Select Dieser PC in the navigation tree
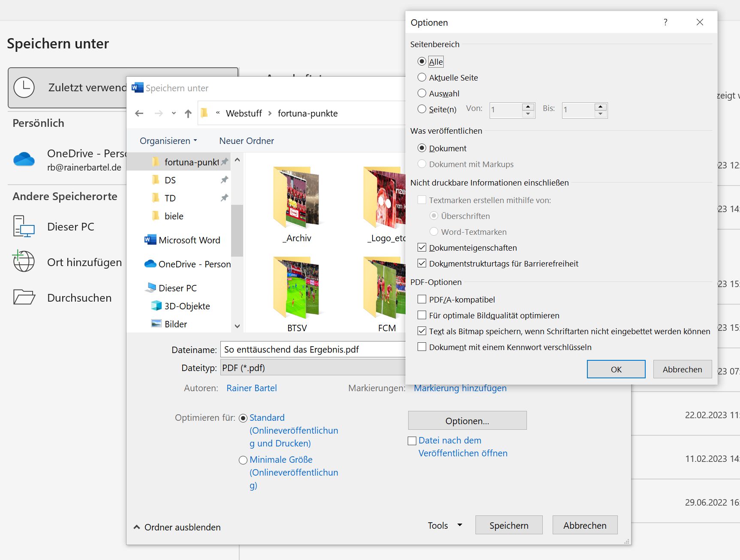Viewport: 740px width, 560px height. (x=171, y=288)
